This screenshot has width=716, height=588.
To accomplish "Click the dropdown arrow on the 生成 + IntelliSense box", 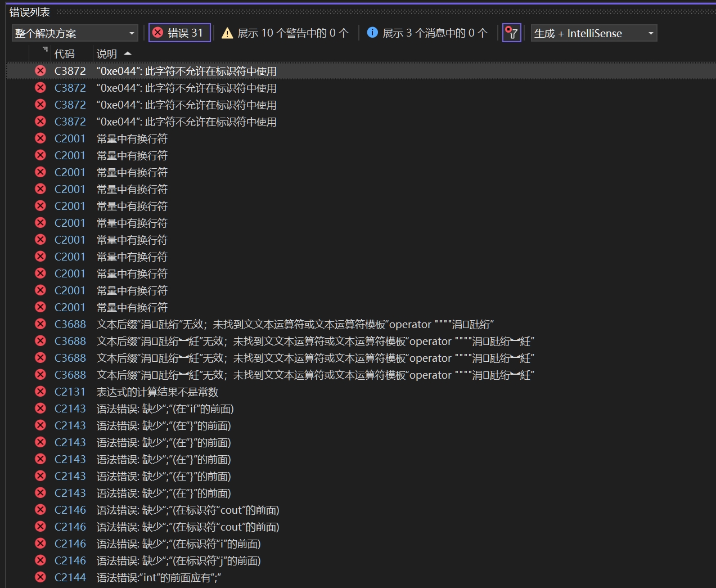I will pyautogui.click(x=651, y=33).
